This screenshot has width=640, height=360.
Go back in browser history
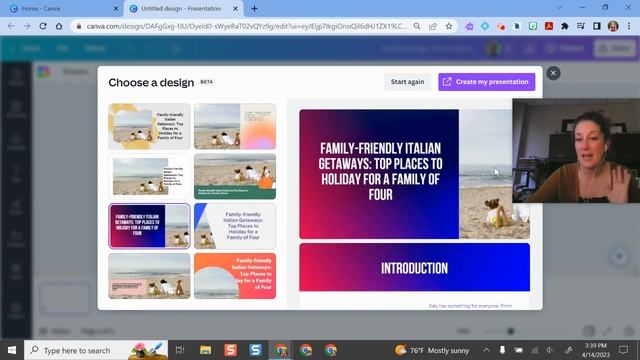point(11,26)
